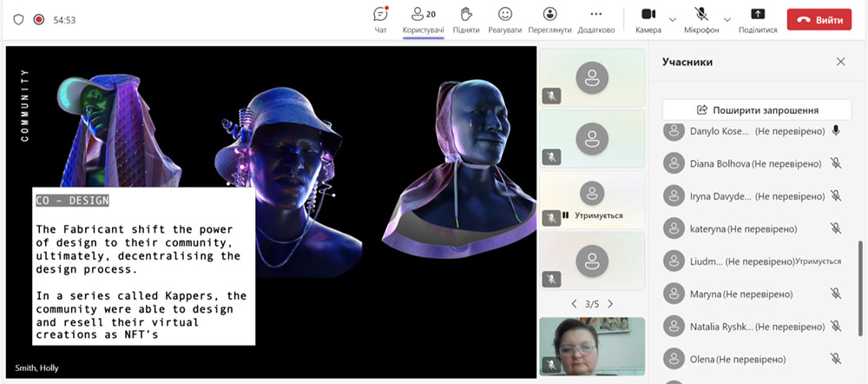Click muted mic icon next to Olena
The width and height of the screenshot is (868, 384).
[836, 359]
